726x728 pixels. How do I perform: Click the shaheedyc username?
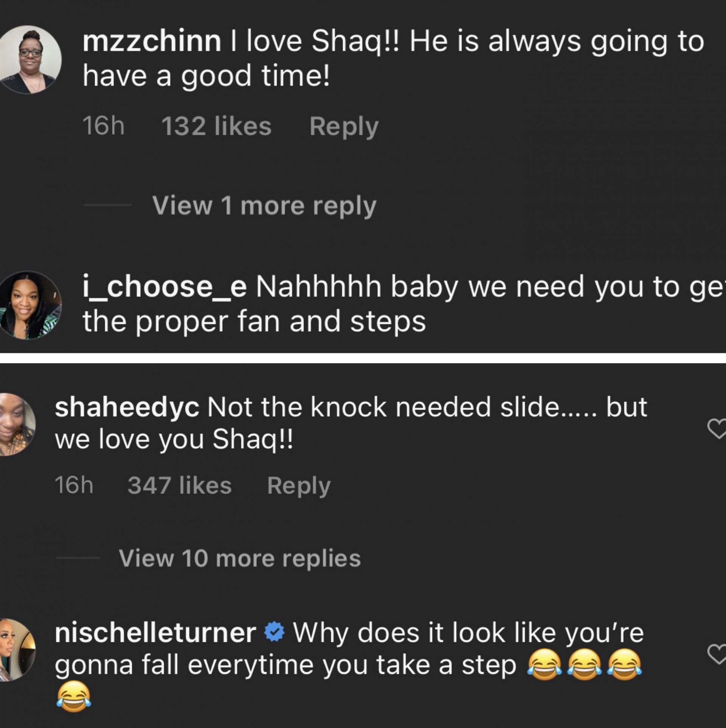[127, 407]
